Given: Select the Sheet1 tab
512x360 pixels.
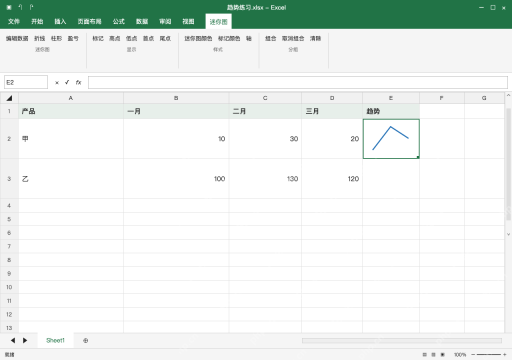Looking at the screenshot, I should click(x=55, y=340).
